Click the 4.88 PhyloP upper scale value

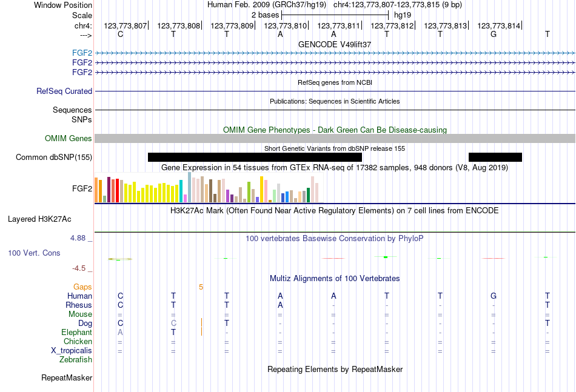pos(78,238)
